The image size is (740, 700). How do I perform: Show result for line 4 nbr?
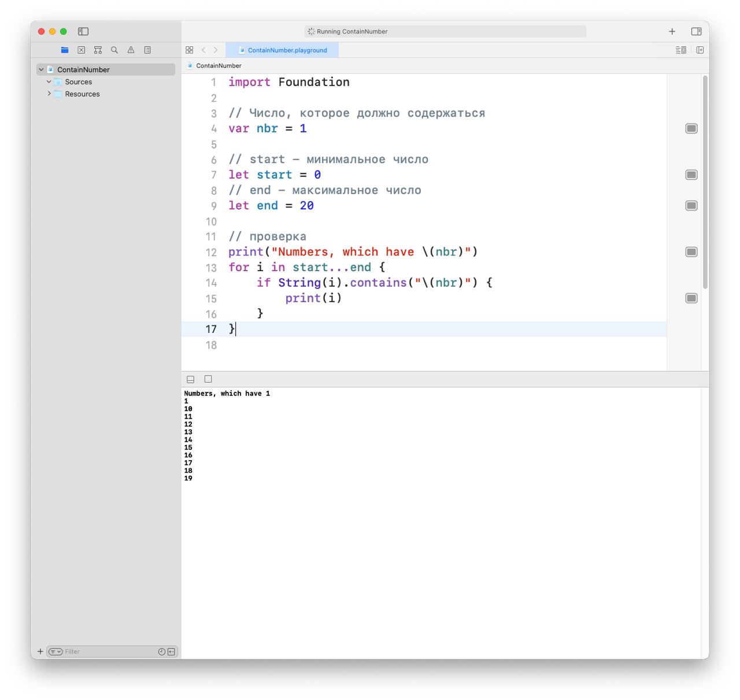point(691,128)
